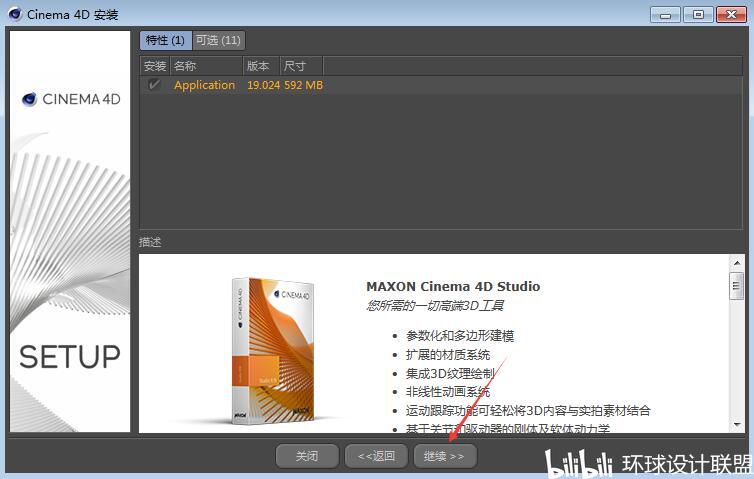Click the MAXON Cinema 4D Studio heading
Screen dimensions: 754x479
click(x=453, y=286)
